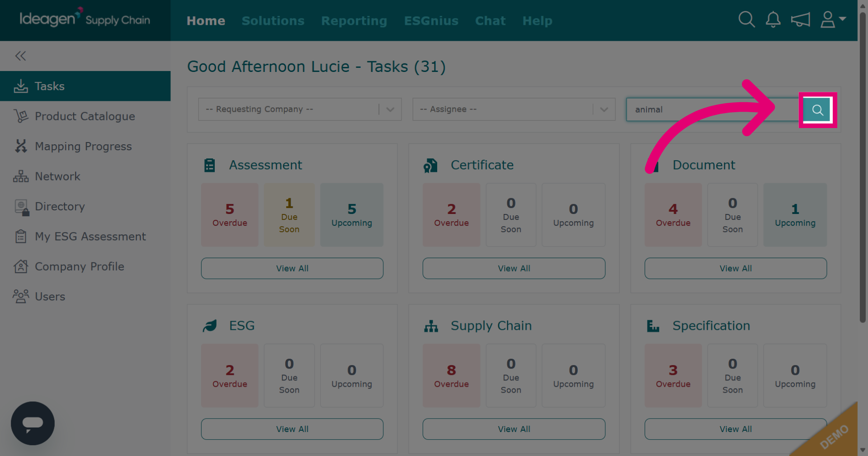Open 0 Due Soon ESG tile
This screenshot has height=456, width=868.
click(289, 375)
